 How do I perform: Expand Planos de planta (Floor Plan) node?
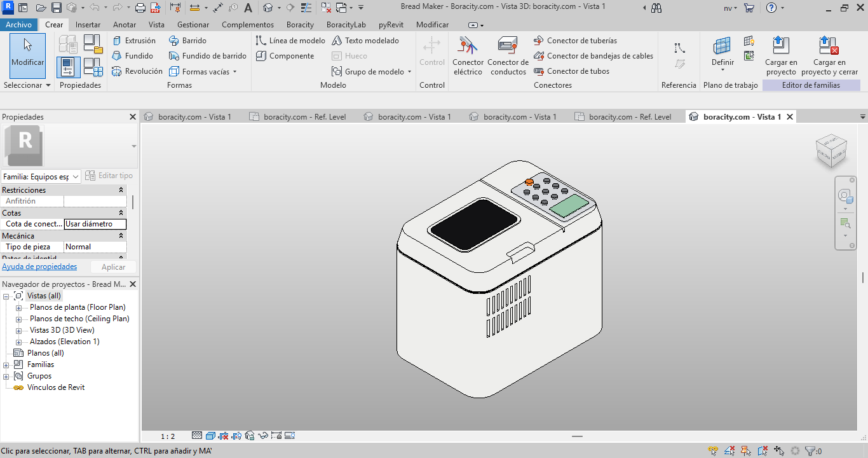pyautogui.click(x=19, y=307)
